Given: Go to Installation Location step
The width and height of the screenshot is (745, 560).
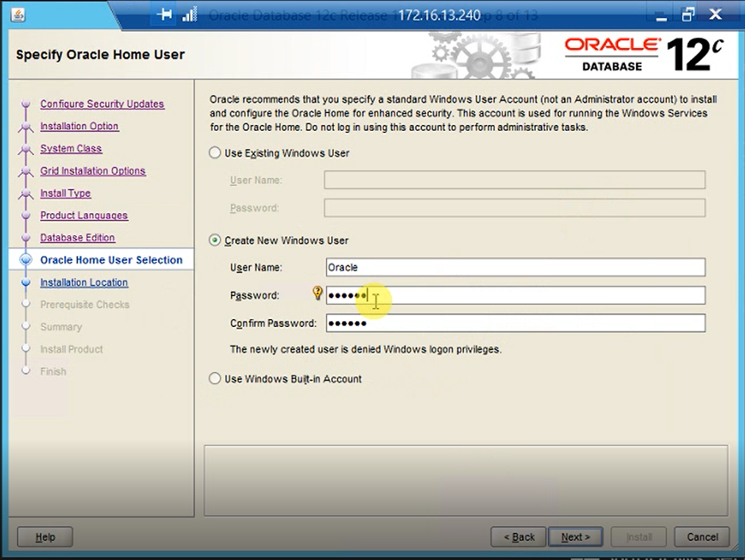Looking at the screenshot, I should click(84, 282).
